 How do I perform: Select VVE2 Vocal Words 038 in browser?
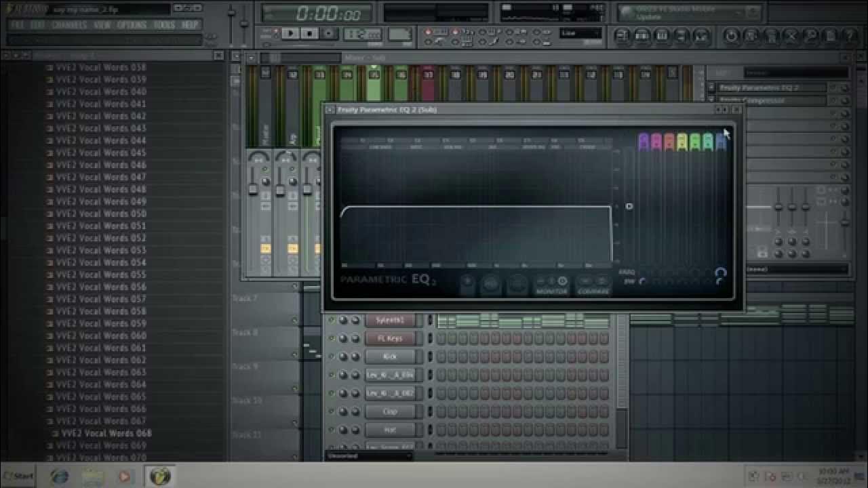[100, 67]
